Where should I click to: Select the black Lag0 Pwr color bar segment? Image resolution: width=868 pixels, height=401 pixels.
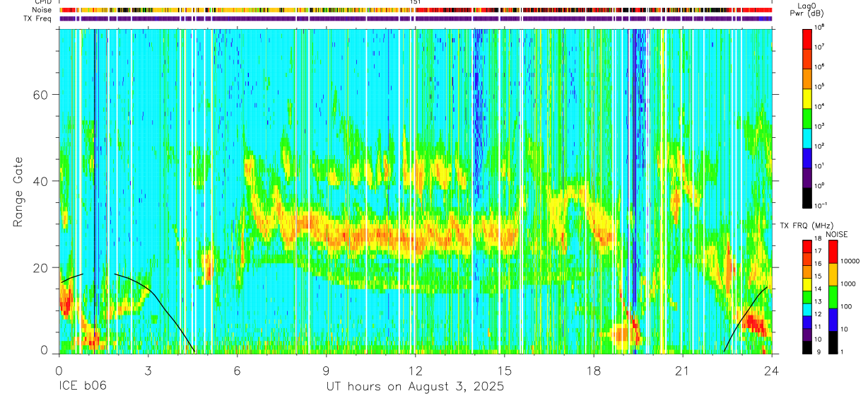coord(807,197)
